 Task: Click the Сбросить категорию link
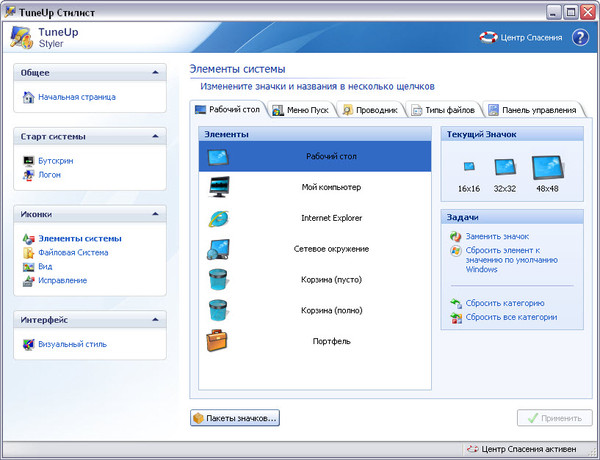coord(505,303)
